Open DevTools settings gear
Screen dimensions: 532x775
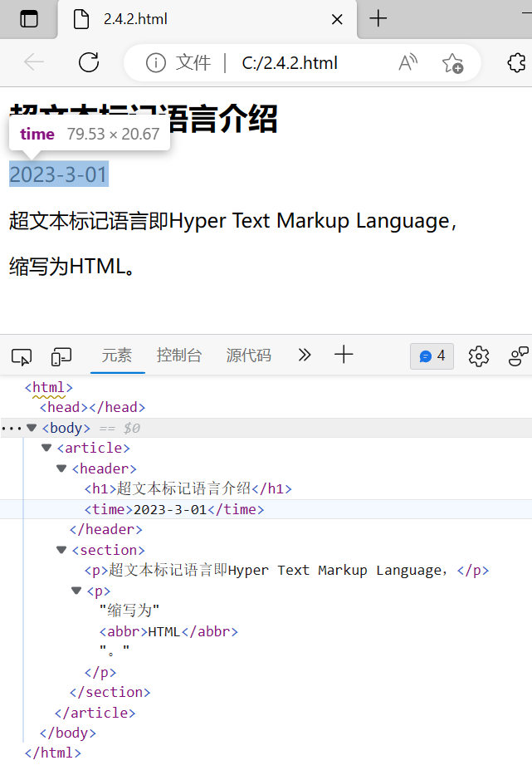[x=479, y=356]
